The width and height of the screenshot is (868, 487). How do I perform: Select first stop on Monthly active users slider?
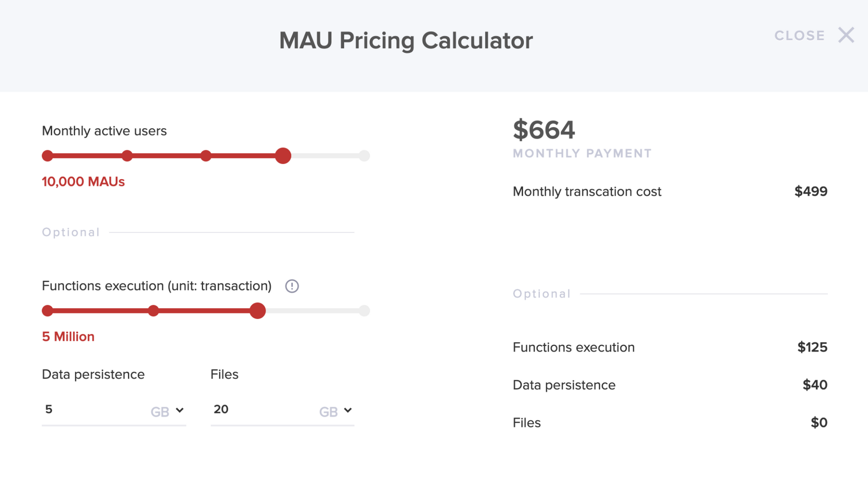(x=47, y=156)
